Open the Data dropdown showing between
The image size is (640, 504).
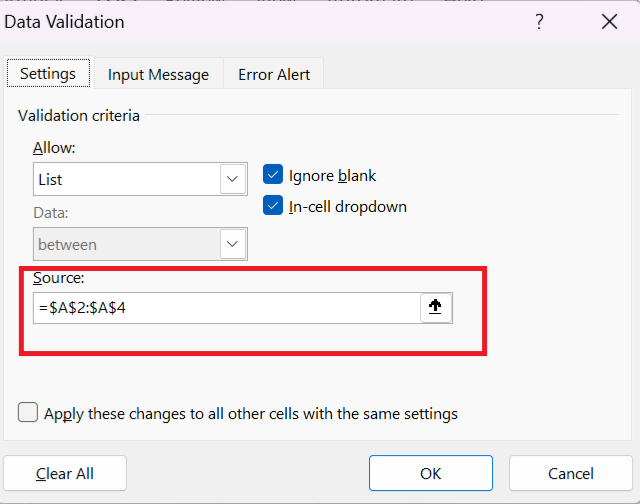tap(126, 244)
